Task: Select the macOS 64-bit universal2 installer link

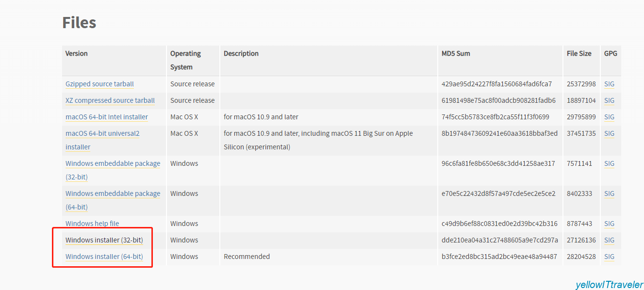Action: 102,133
